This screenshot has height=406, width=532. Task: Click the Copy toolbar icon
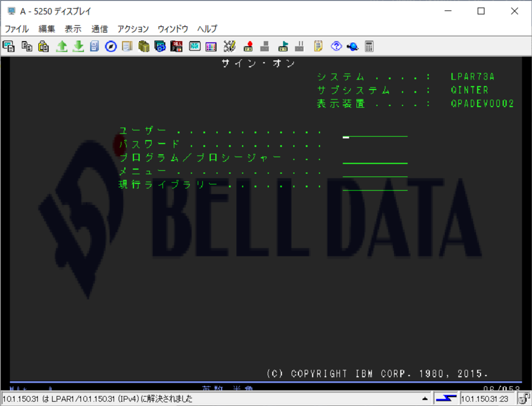pyautogui.click(x=27, y=46)
